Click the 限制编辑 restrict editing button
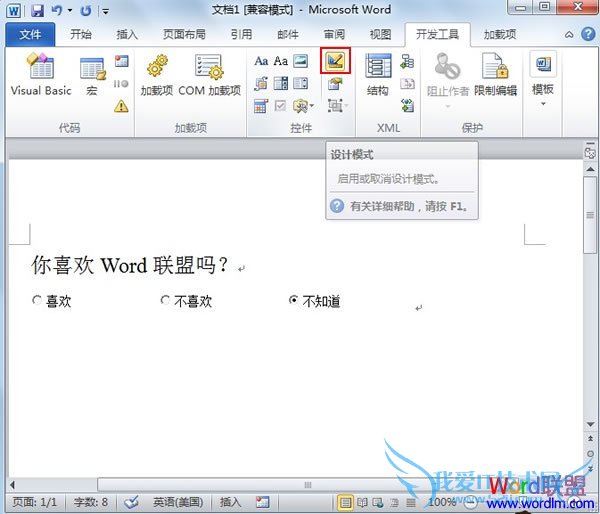The image size is (600, 514). 496,75
